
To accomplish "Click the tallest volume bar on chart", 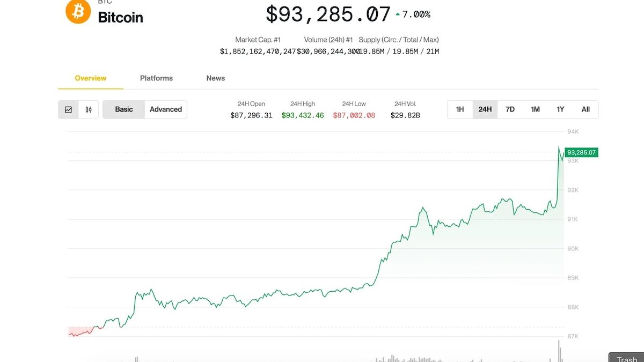I will click(559, 351).
